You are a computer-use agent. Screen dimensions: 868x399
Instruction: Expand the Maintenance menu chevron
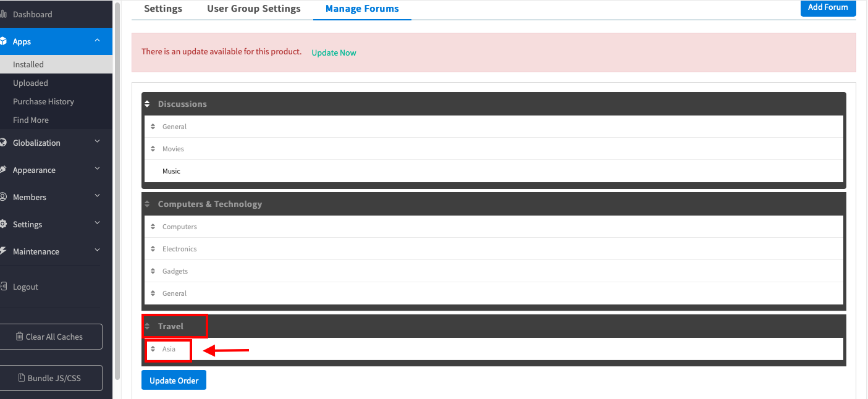point(97,251)
